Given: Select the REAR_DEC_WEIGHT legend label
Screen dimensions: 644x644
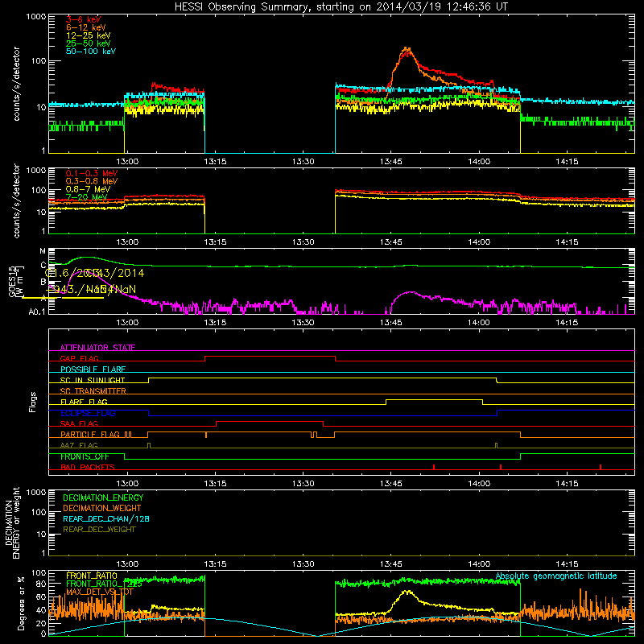Looking at the screenshot, I should click(x=99, y=530).
